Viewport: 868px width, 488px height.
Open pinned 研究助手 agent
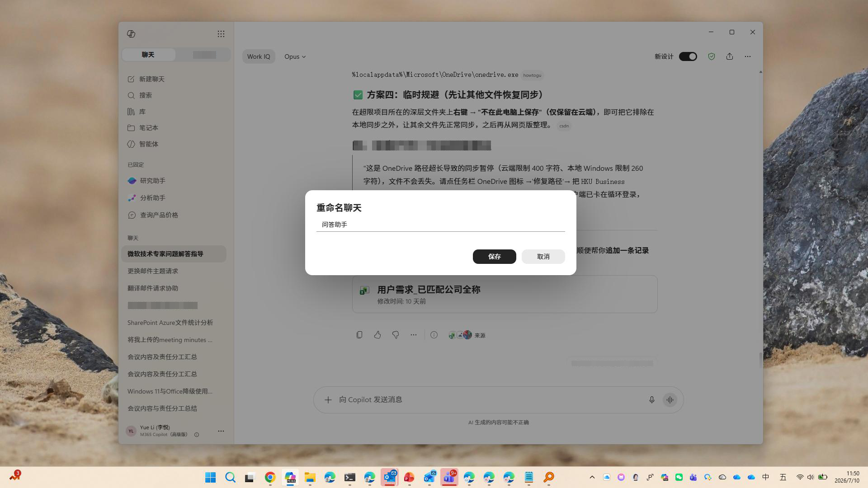pyautogui.click(x=174, y=181)
